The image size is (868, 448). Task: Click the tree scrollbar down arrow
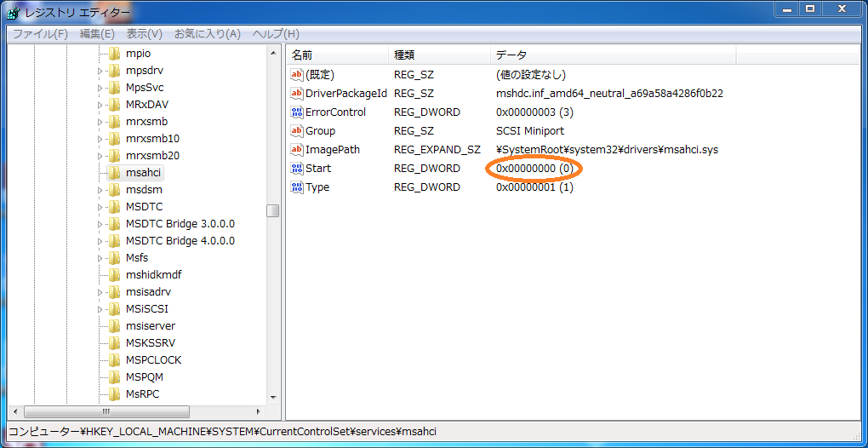click(272, 398)
